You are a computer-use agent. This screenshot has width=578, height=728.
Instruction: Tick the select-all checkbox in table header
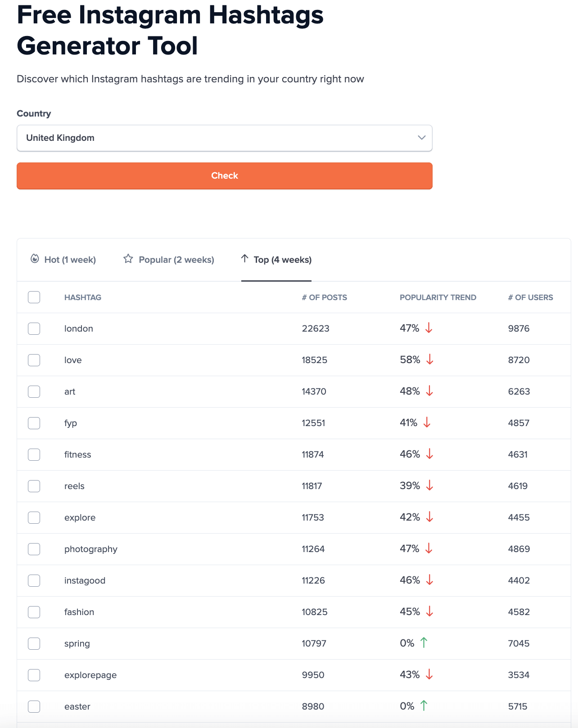34,297
